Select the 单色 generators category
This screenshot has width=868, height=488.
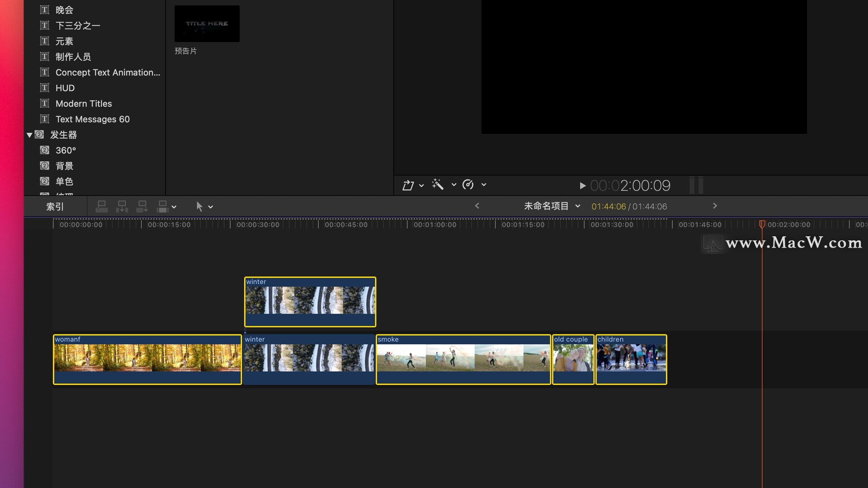[64, 181]
